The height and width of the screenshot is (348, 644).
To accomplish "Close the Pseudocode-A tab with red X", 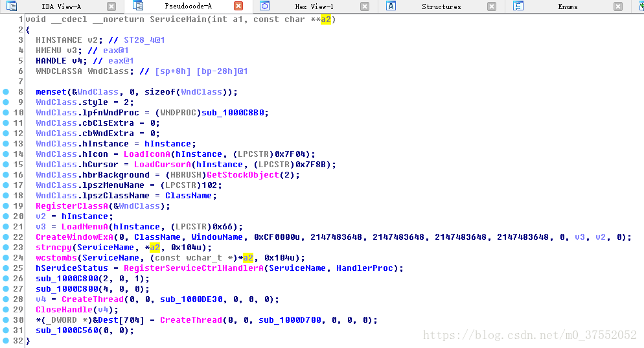I will (x=238, y=6).
